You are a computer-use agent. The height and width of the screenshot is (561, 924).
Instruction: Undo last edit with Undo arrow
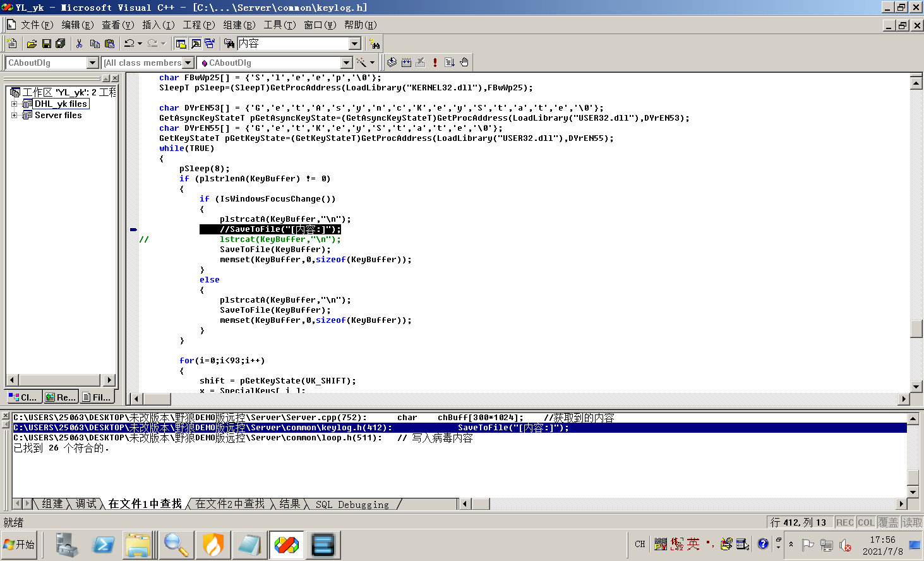coord(129,44)
